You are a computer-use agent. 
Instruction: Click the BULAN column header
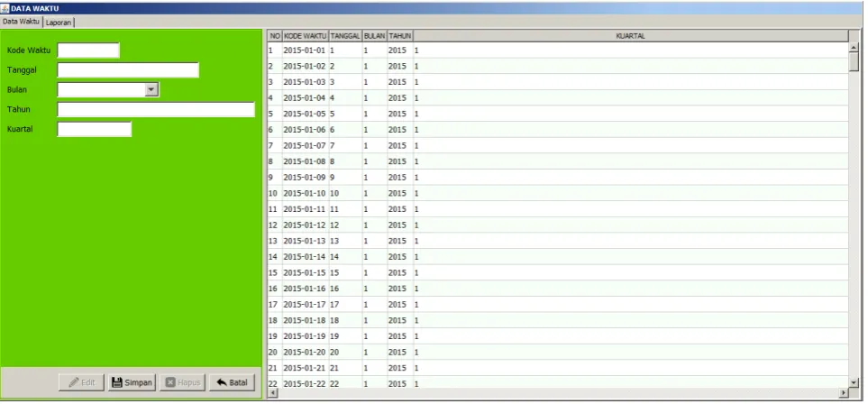coord(375,36)
